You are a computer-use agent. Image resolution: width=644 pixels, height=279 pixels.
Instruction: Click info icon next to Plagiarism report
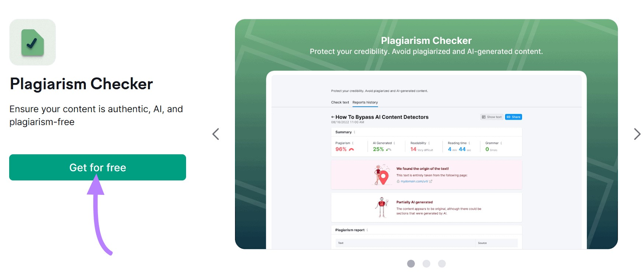(x=367, y=230)
